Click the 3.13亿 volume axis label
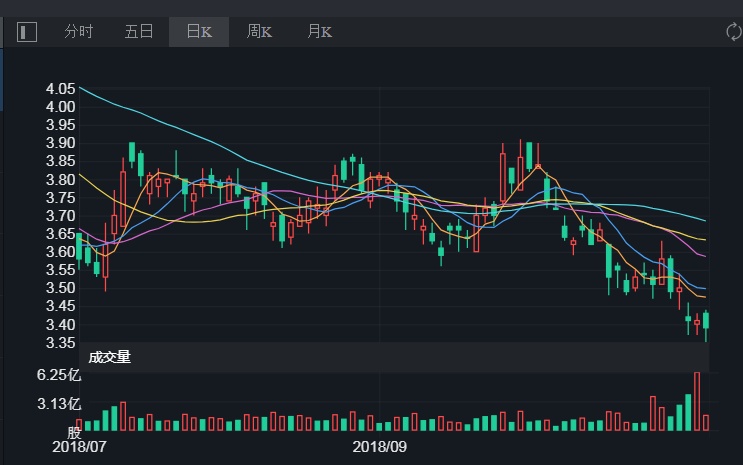743x465 pixels. point(56,404)
